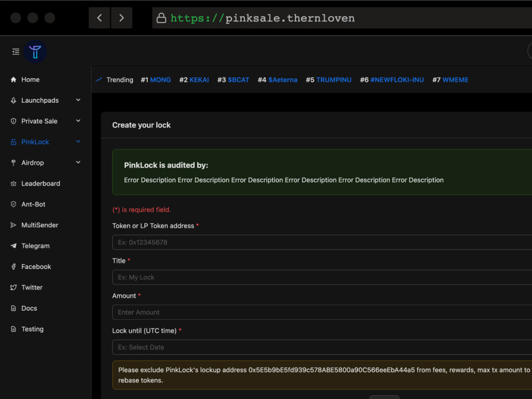Click the Create your lock heading
Viewport: 532px width, 399px height.
click(x=142, y=125)
